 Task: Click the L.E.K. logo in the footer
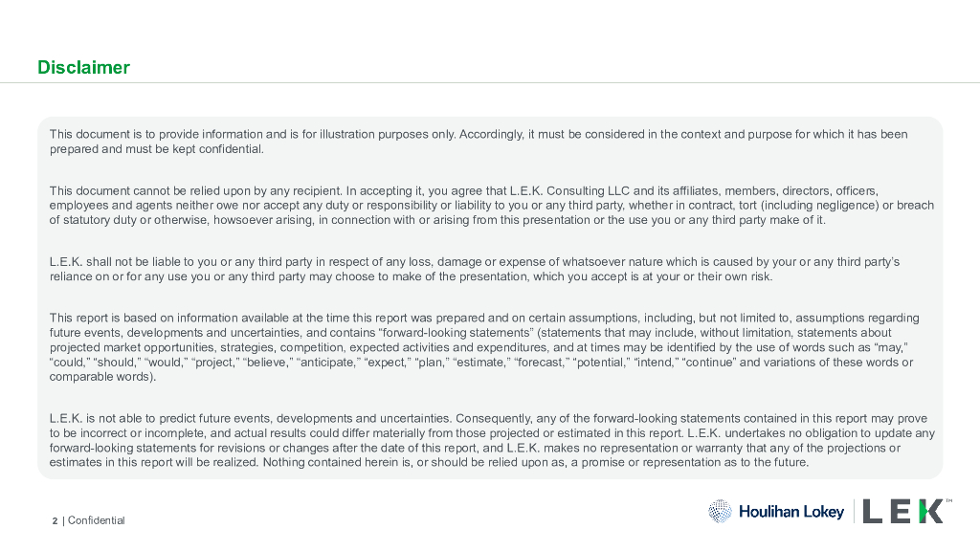[x=902, y=512]
